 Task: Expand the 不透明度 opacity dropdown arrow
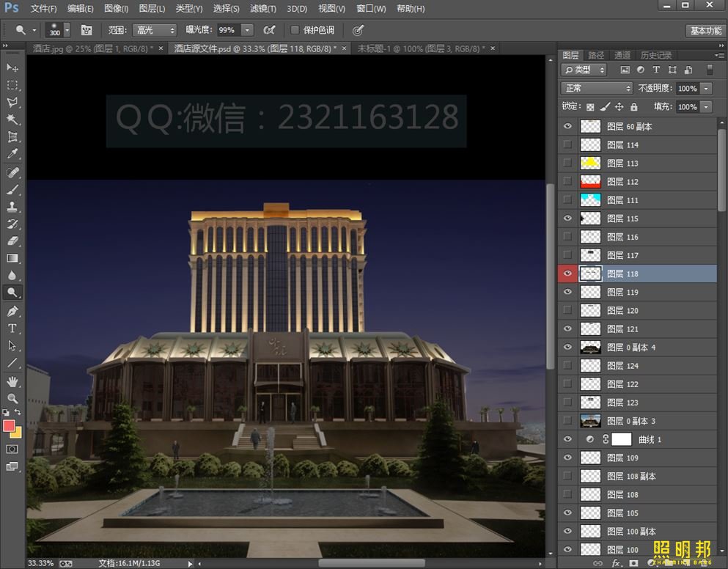tap(706, 88)
